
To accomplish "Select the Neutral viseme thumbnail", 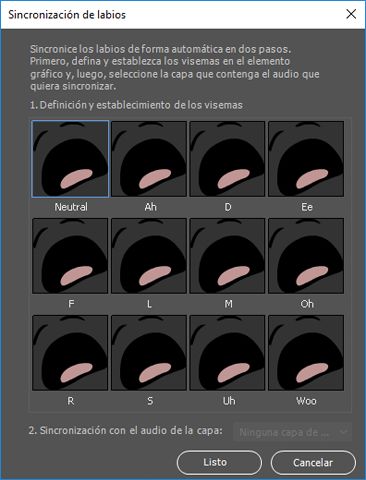I will pyautogui.click(x=70, y=159).
